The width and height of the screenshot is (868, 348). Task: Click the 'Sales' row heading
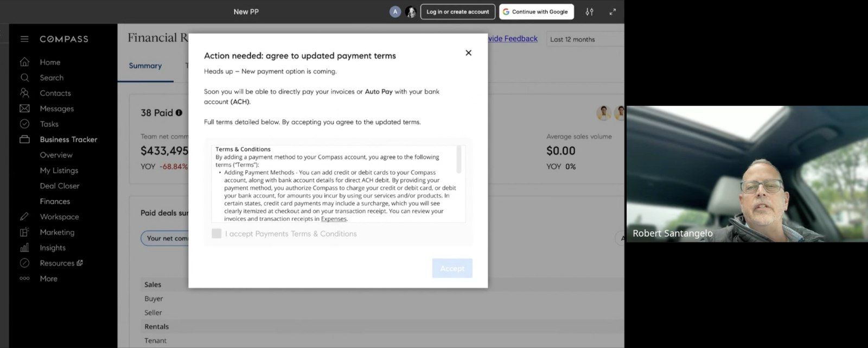(152, 284)
